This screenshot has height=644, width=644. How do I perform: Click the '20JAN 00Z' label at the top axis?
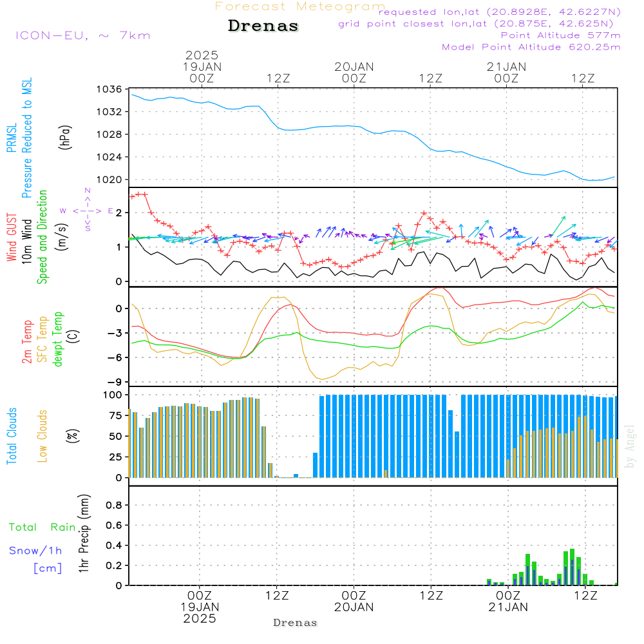tap(354, 72)
